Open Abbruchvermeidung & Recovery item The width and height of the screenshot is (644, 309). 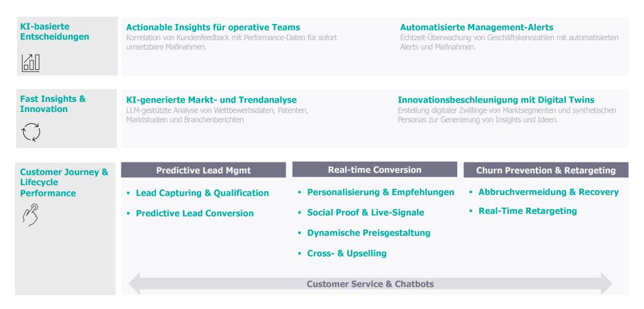click(x=548, y=192)
